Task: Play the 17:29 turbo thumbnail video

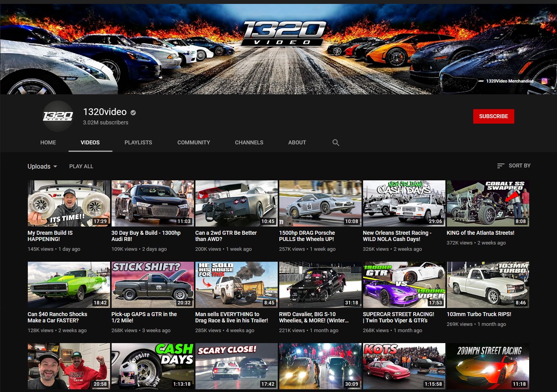Action: click(x=69, y=203)
